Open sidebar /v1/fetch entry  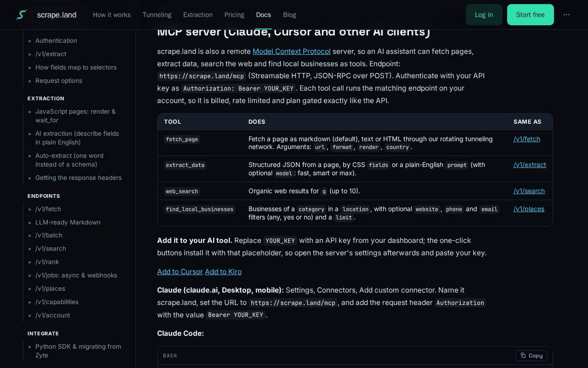click(x=48, y=209)
